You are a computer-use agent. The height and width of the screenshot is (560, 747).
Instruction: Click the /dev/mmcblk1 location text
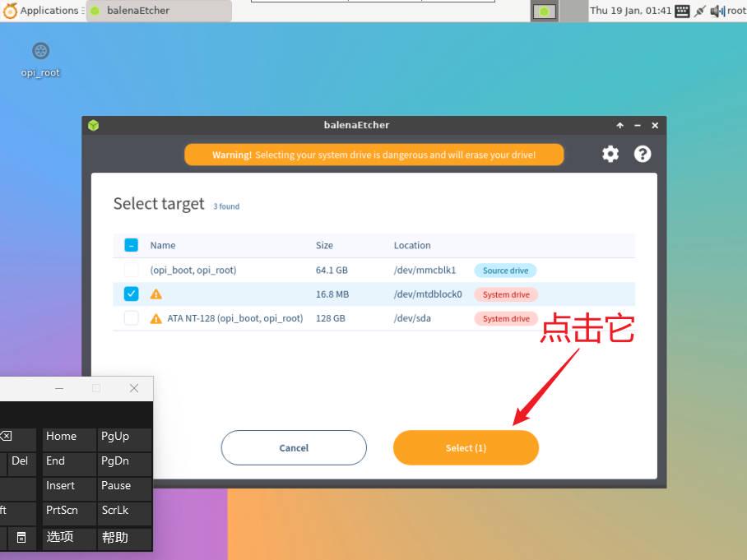(425, 270)
